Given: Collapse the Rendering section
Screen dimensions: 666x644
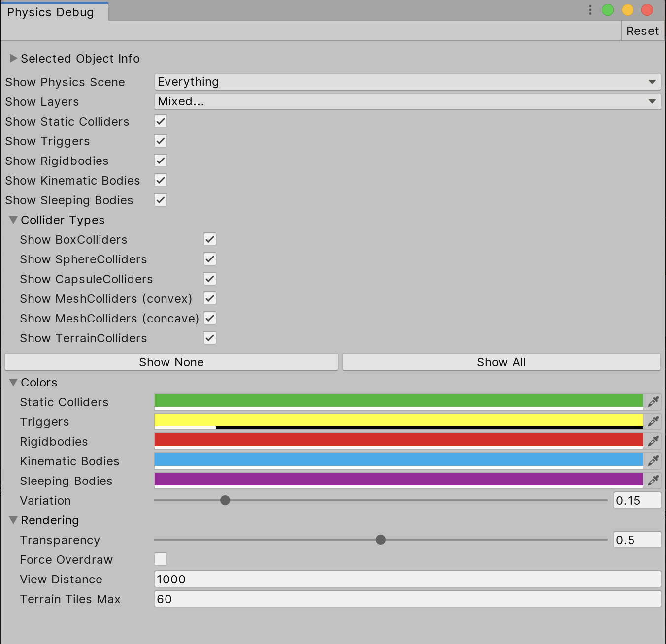Looking at the screenshot, I should pos(13,520).
